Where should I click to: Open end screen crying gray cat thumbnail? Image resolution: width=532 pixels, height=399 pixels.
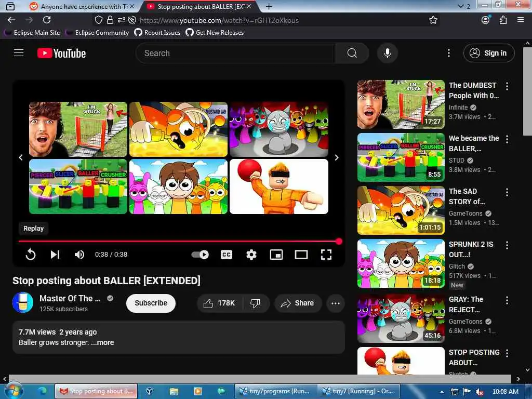click(279, 129)
